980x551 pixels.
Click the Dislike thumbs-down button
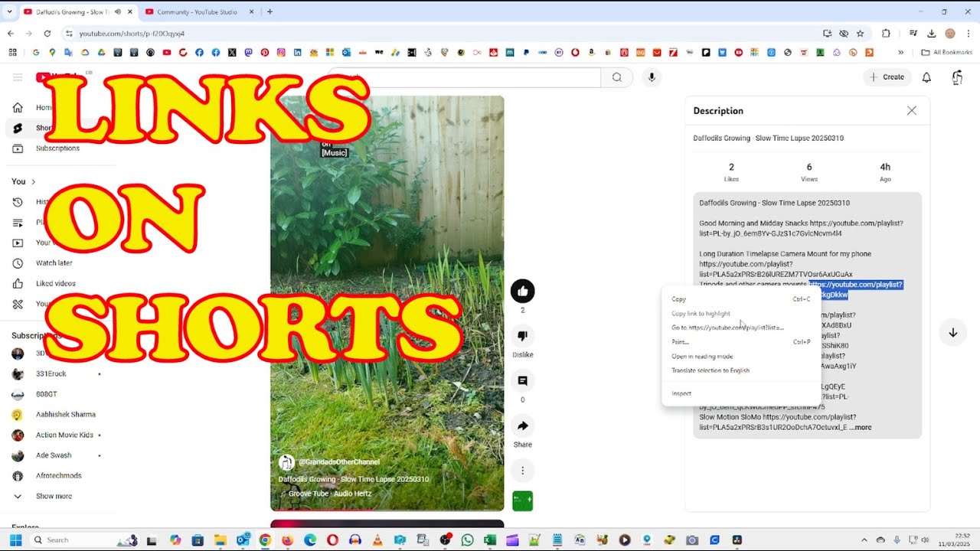tap(522, 336)
